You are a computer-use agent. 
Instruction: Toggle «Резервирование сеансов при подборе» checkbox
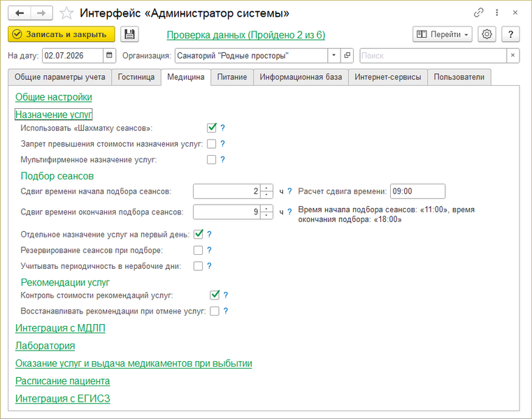[198, 250]
